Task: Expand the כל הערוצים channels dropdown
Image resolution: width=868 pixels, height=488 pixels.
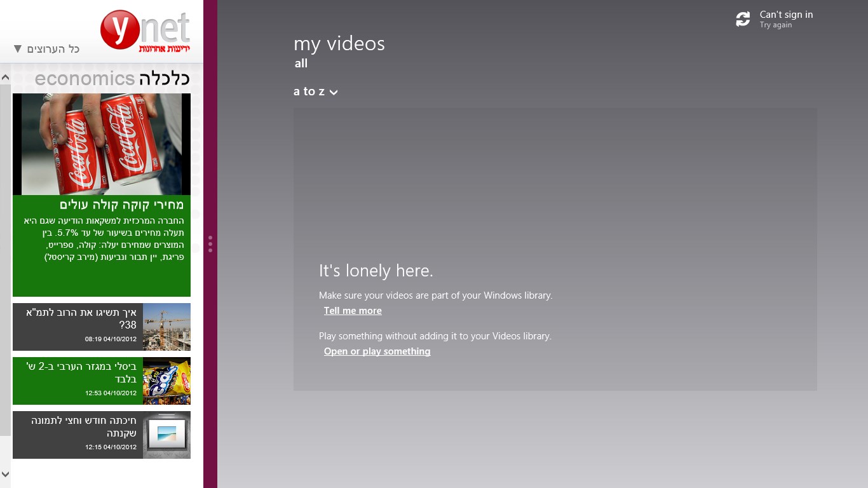Action: (46, 49)
